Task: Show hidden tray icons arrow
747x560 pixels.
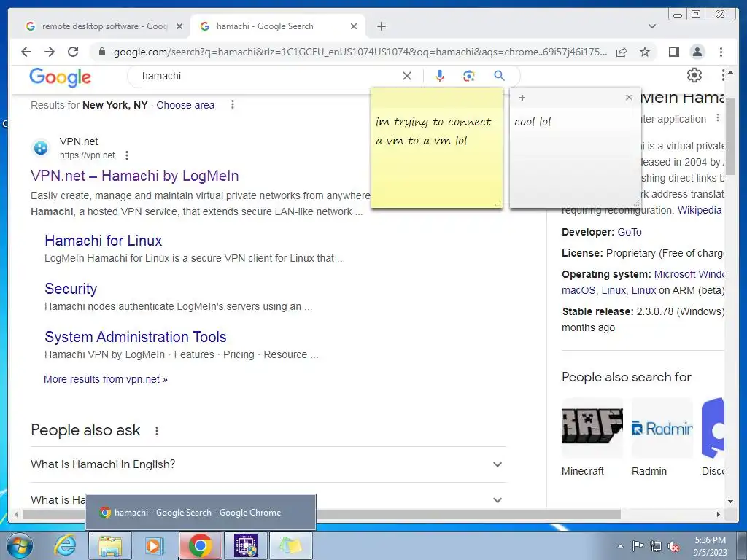Action: click(620, 546)
